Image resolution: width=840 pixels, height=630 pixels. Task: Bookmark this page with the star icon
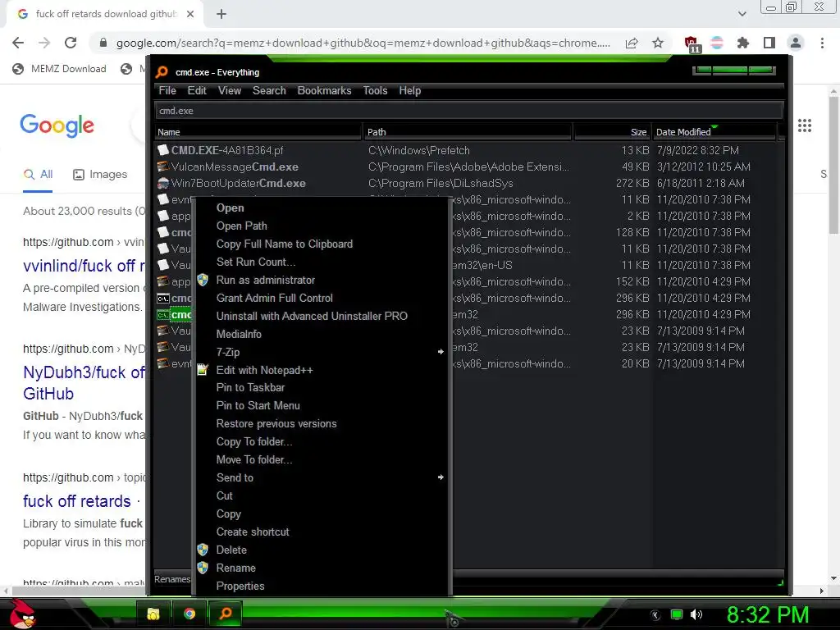(658, 43)
